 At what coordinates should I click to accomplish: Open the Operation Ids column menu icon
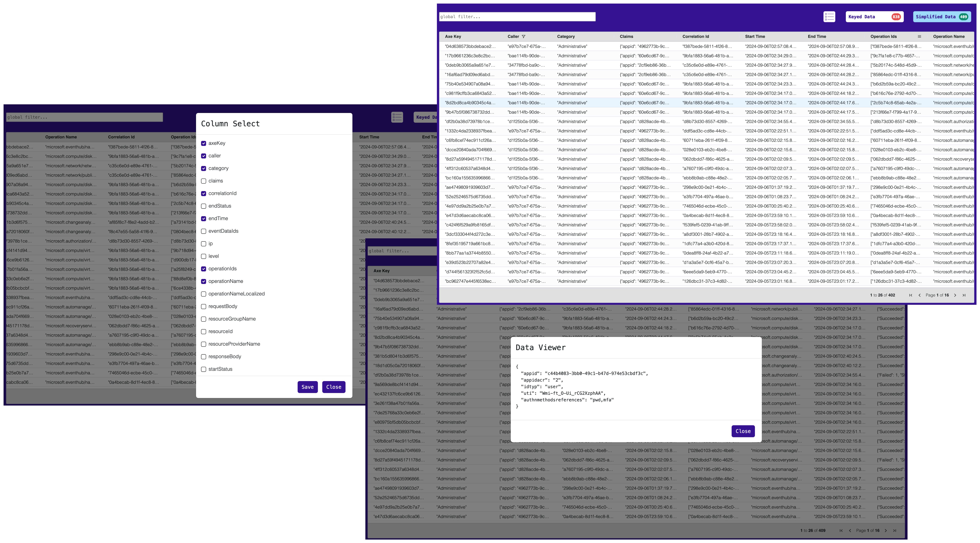pos(919,36)
